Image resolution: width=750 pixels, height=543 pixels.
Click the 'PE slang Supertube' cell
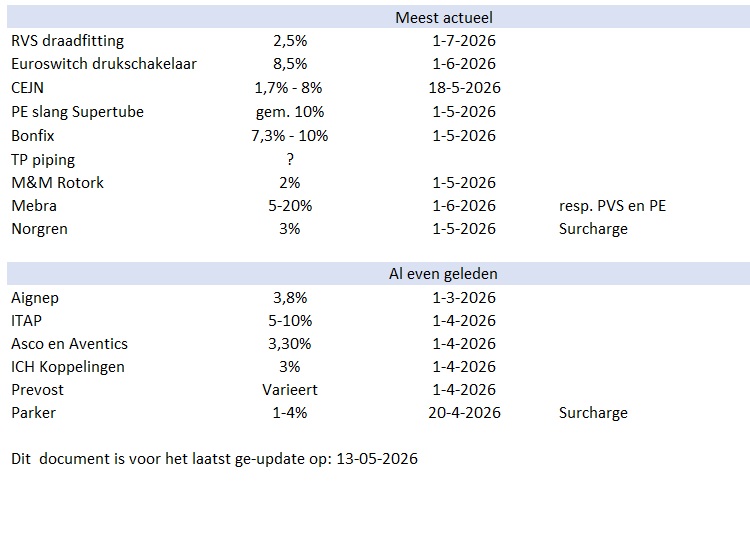click(x=77, y=112)
